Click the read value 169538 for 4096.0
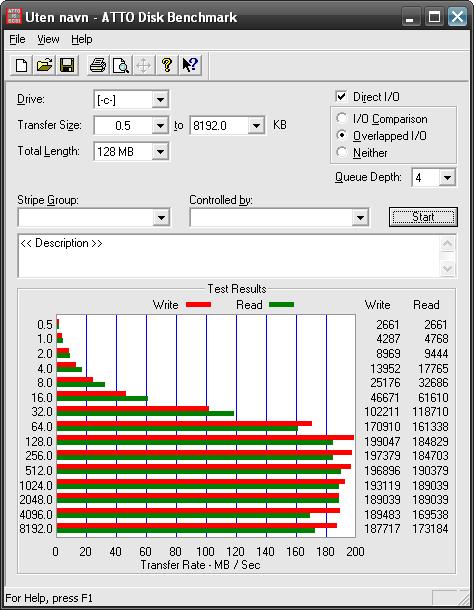Screen dimensions: 474x610 point(430,514)
